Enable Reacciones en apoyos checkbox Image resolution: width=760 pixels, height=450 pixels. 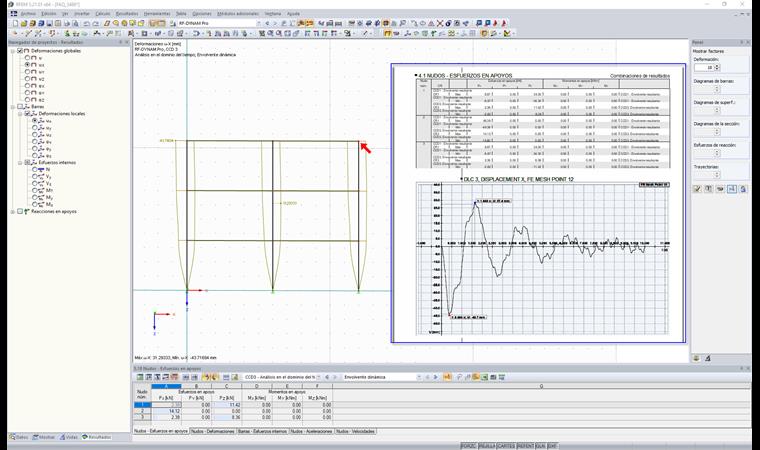point(20,211)
